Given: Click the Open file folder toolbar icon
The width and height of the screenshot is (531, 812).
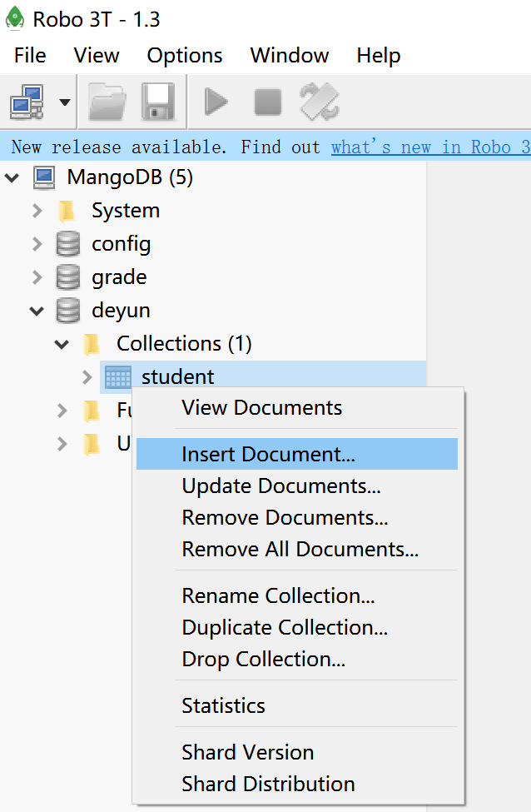Looking at the screenshot, I should (x=107, y=102).
